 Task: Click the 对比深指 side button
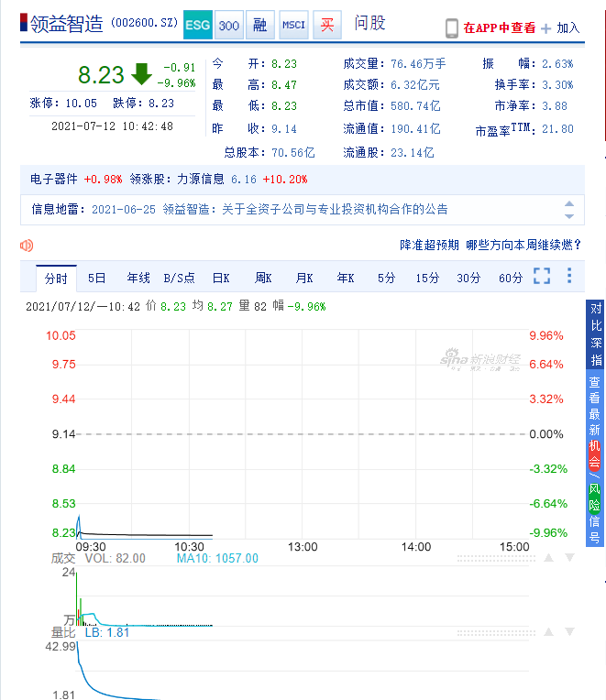point(595,334)
